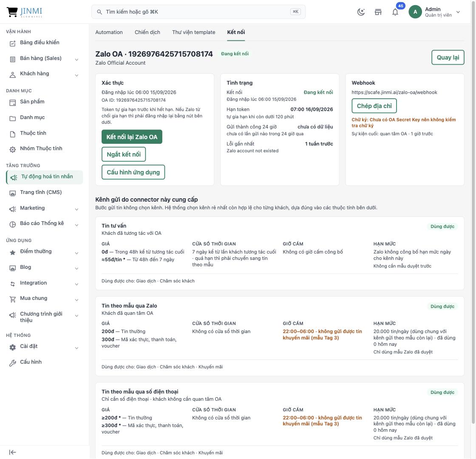The height and width of the screenshot is (459, 476).
Task: Select the Kết nối tab
Action: (x=236, y=32)
